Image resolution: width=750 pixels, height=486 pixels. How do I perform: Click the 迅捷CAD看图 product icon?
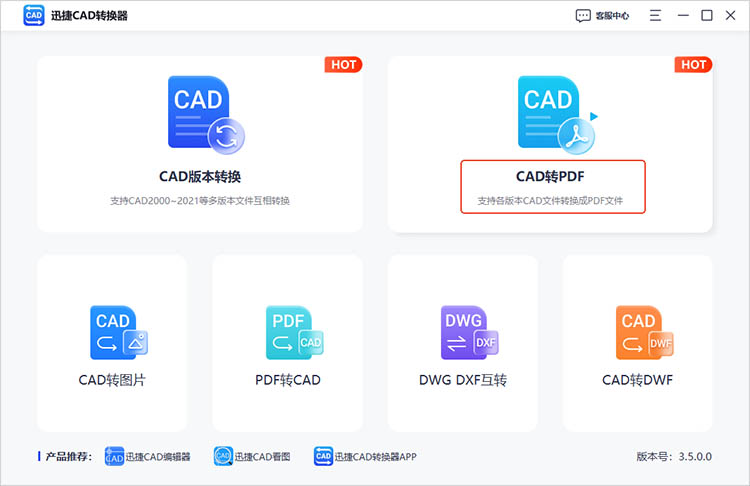pos(223,456)
